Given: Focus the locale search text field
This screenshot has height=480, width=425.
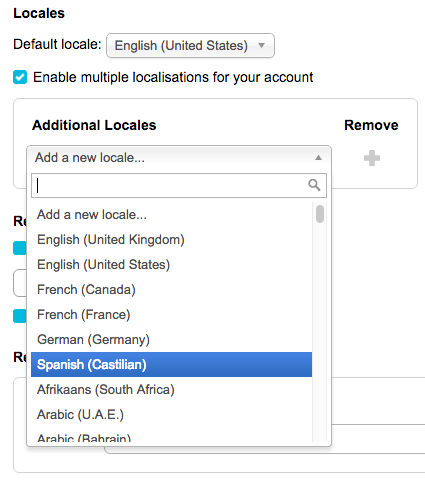Looking at the screenshot, I should pos(179,185).
